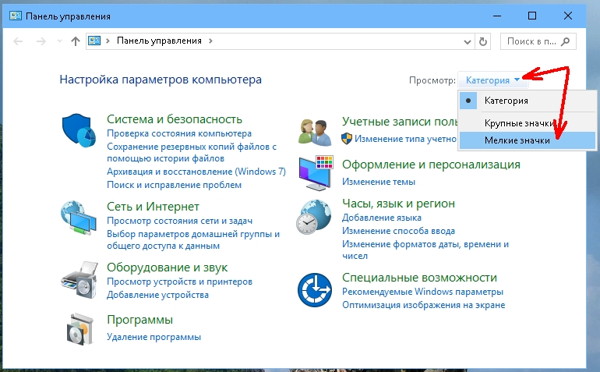Open Сохранение резервных копий файлов link
Screen dimensions: 600x372
click(x=191, y=152)
